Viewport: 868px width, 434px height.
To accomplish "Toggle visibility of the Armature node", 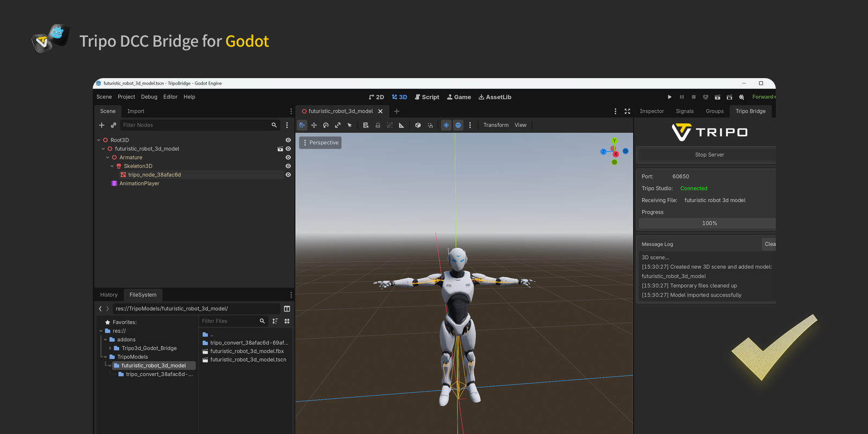I will (288, 157).
